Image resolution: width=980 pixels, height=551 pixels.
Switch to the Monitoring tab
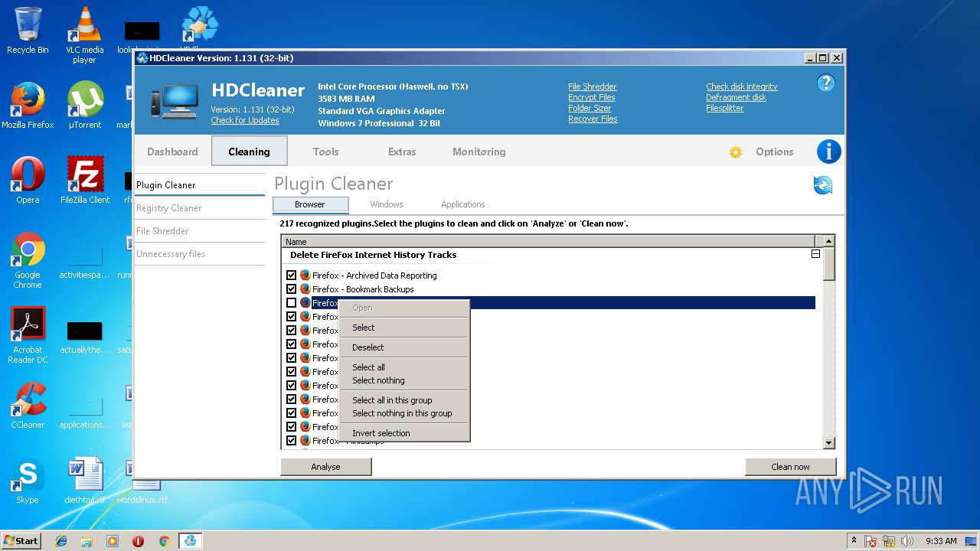[x=479, y=152]
